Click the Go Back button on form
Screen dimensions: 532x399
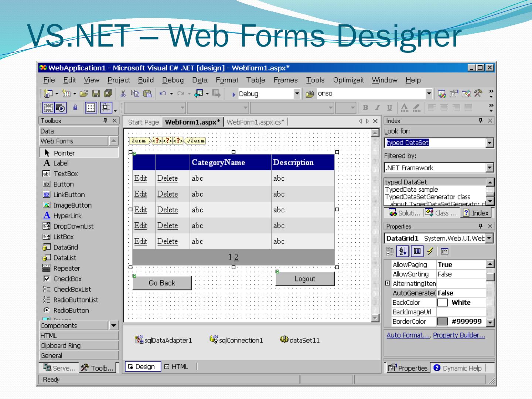pyautogui.click(x=162, y=283)
